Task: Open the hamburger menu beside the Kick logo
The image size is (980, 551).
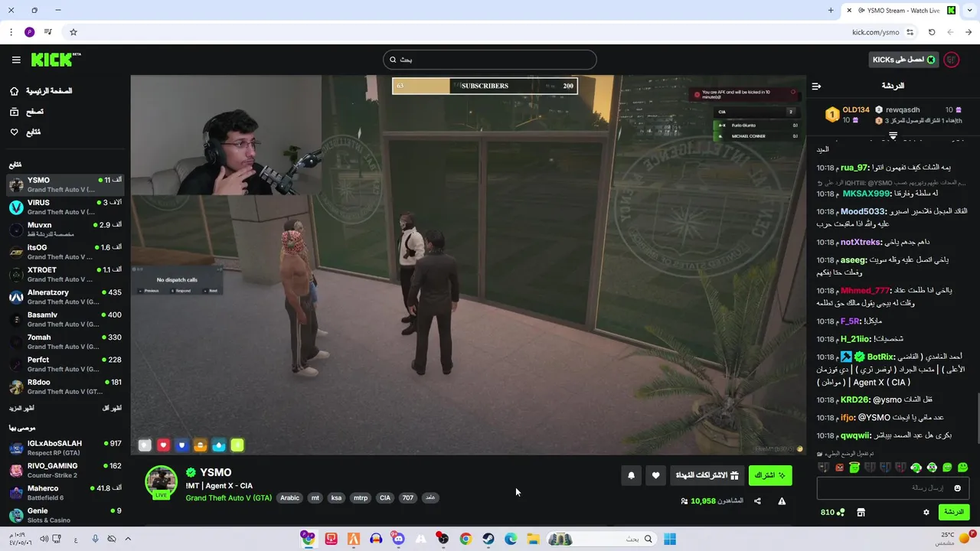Action: [16, 60]
